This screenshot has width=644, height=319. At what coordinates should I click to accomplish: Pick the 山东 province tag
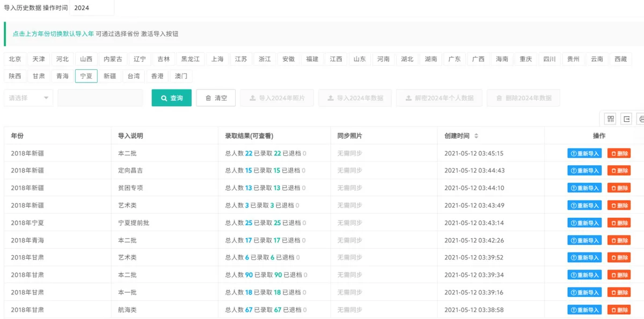(x=360, y=59)
